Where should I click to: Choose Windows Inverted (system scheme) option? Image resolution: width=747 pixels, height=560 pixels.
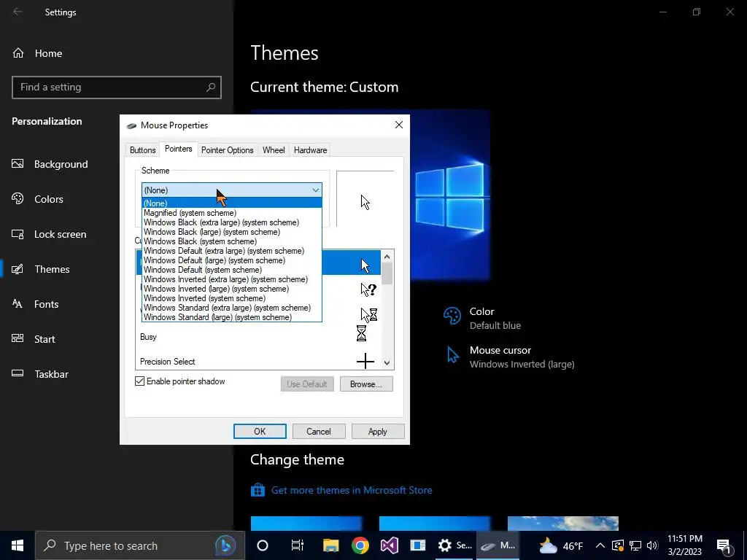click(x=232, y=298)
